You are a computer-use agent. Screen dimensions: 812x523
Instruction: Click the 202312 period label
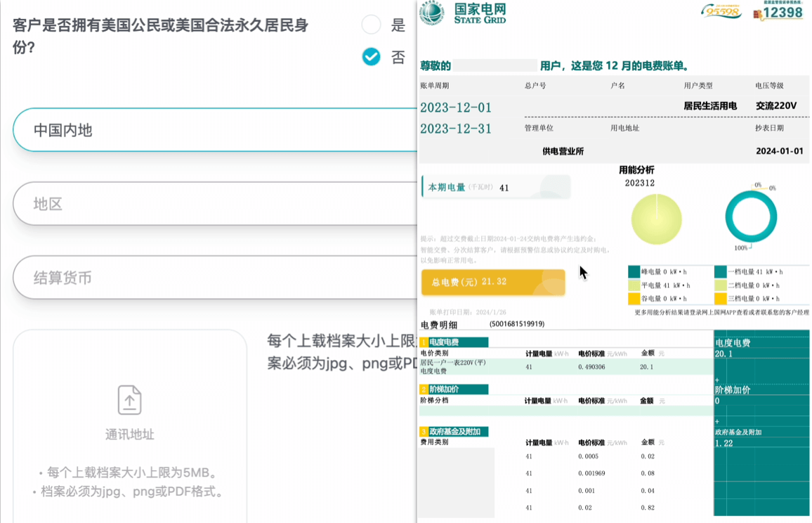[x=639, y=183]
